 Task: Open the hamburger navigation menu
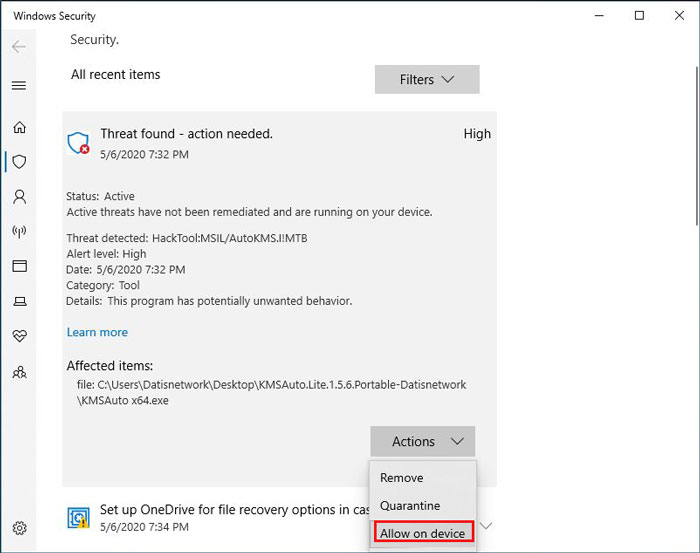tap(19, 85)
